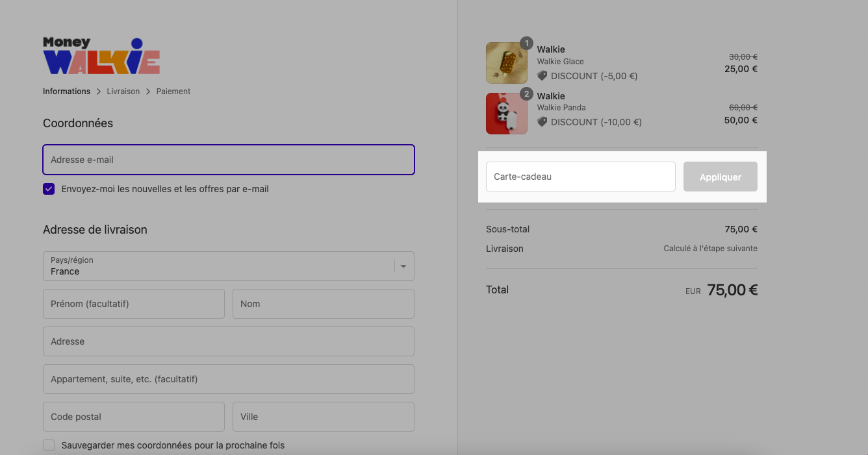Click the Total label
868x455 pixels.
(497, 290)
